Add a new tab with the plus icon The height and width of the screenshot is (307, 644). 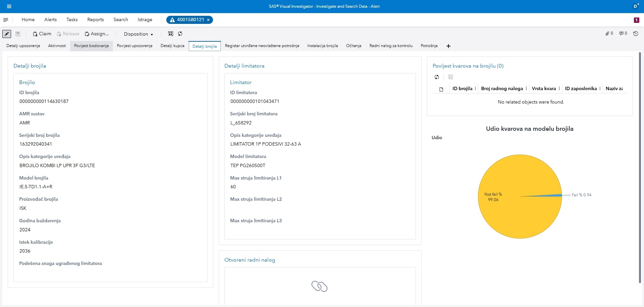coord(448,46)
